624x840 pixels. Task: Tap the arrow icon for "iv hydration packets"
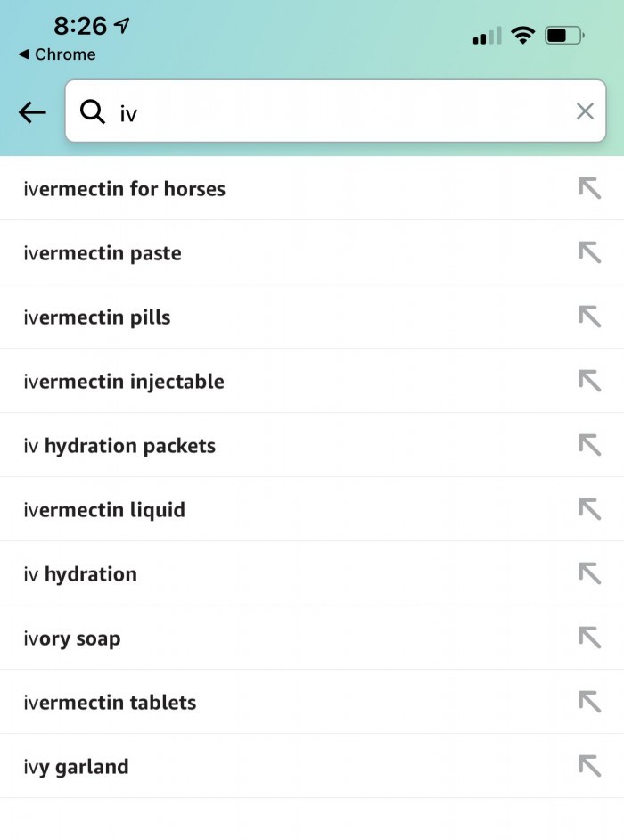[589, 445]
